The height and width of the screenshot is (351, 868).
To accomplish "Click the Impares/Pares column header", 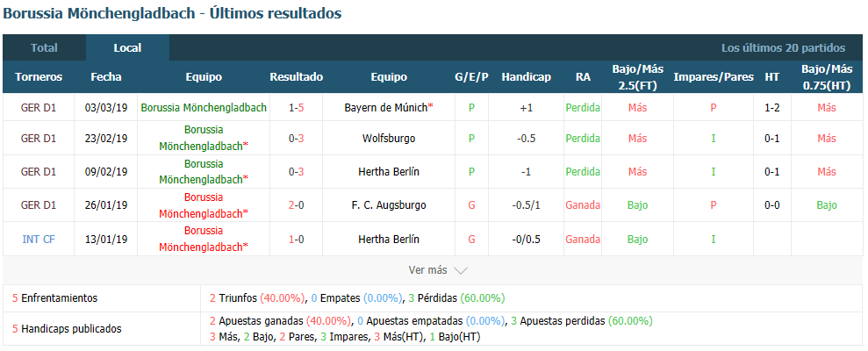I will click(713, 77).
